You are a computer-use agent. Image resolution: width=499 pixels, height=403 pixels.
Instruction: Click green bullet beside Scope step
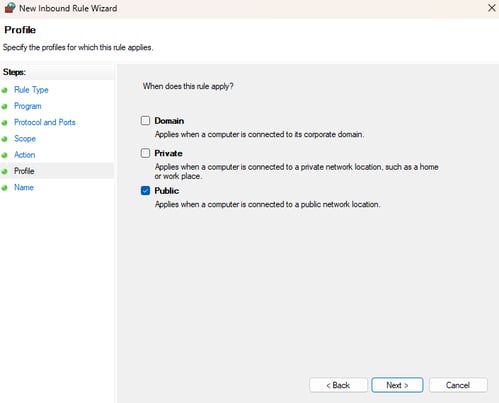pos(4,139)
